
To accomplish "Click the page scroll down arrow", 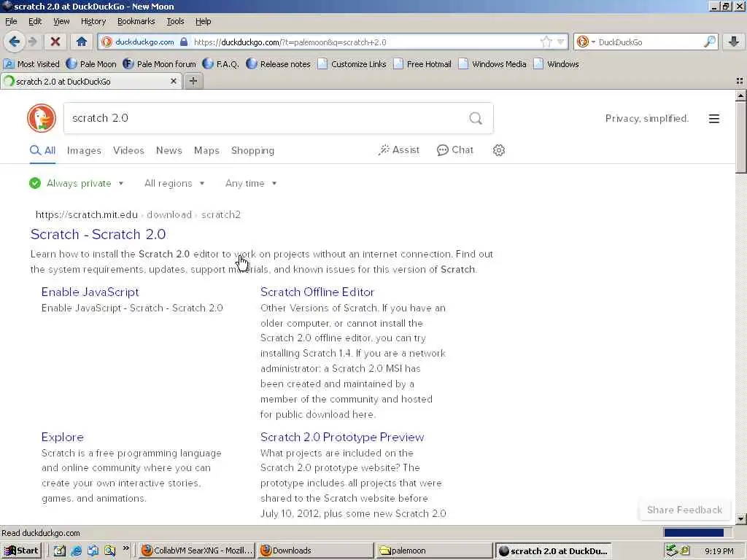I will coord(741,518).
